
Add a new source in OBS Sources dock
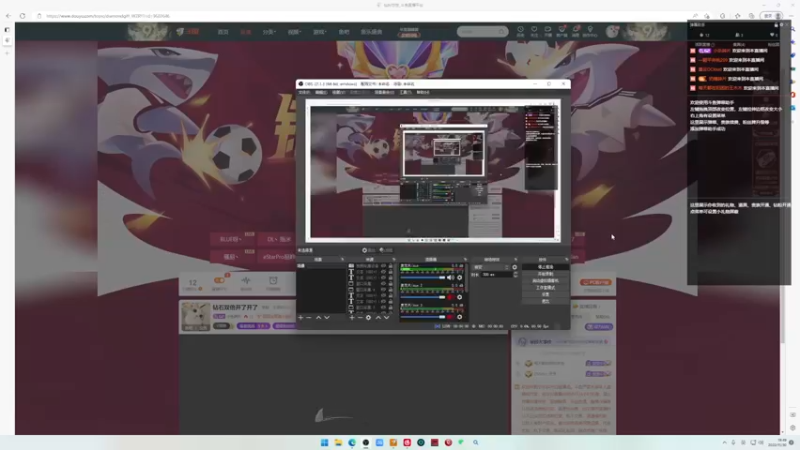pos(352,317)
